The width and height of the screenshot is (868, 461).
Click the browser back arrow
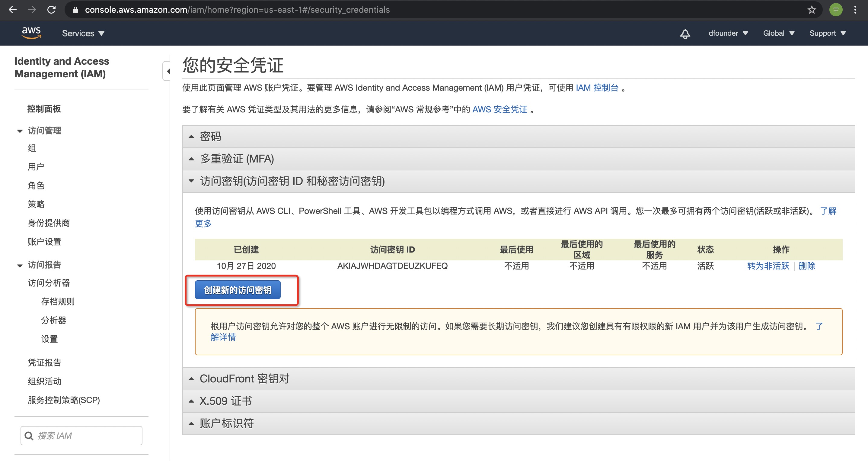[12, 10]
